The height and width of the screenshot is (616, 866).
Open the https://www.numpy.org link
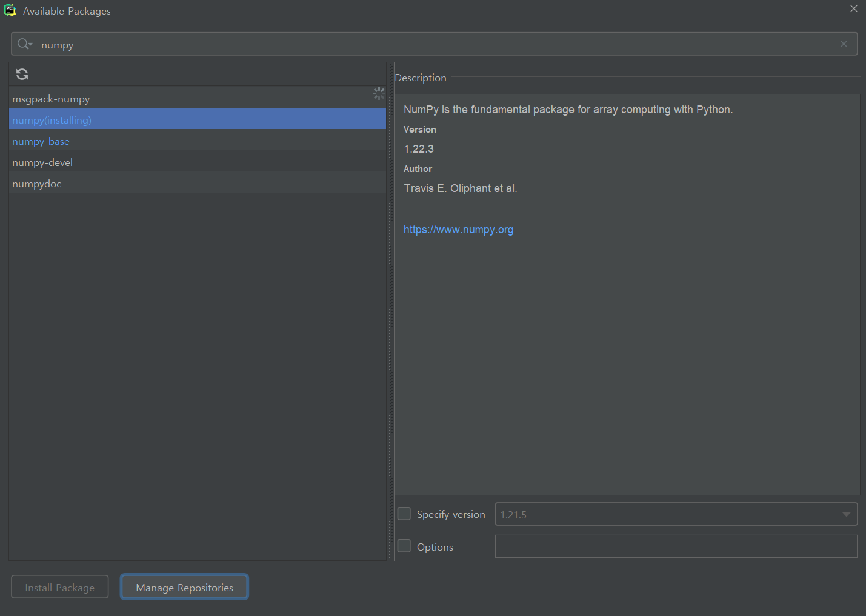(459, 230)
